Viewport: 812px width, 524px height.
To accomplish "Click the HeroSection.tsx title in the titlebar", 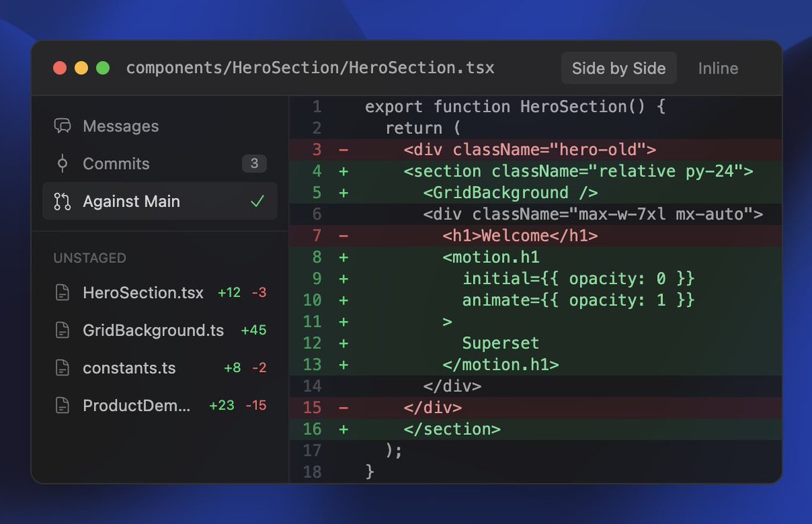I will (311, 68).
